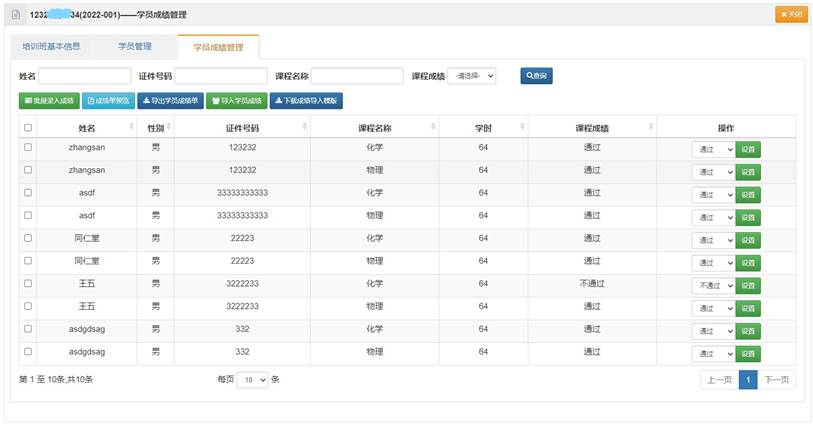Image resolution: width=813 pixels, height=431 pixels.
Task: Click 导出学员成绩单 export button
Action: point(169,101)
